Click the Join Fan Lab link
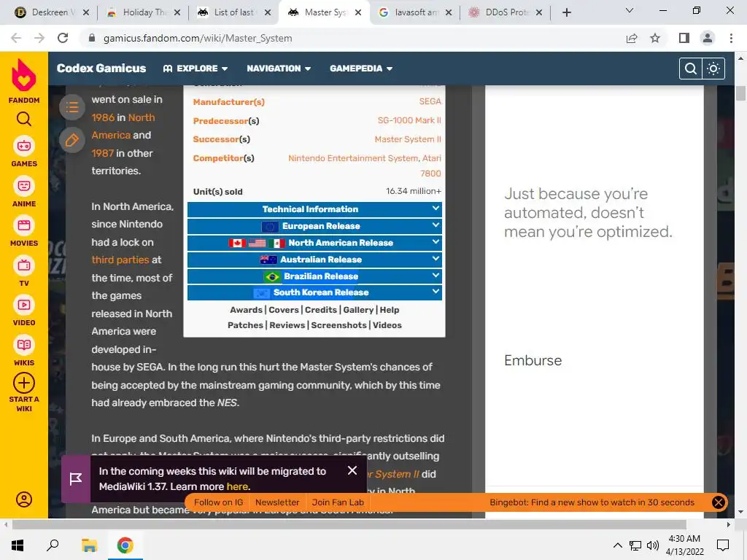This screenshot has width=747, height=560. 338,502
